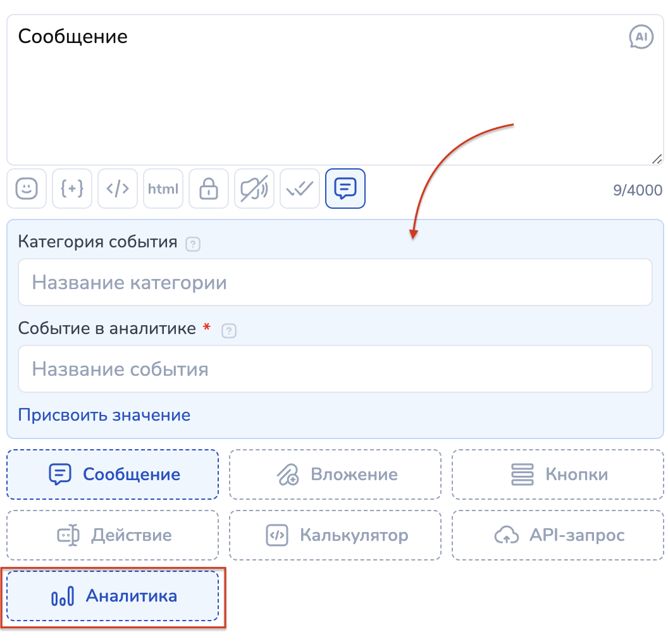This screenshot has height=644, width=668.
Task: Toggle the padlock protection icon
Action: click(x=209, y=189)
